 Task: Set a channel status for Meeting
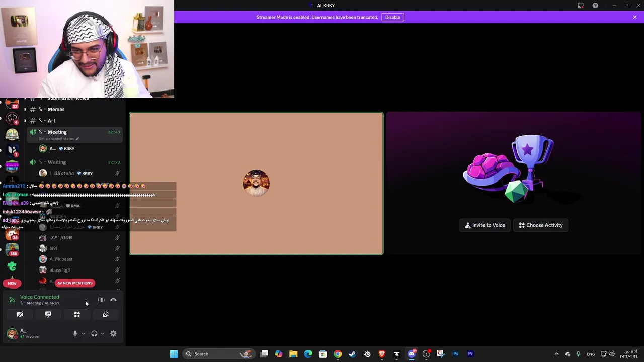pos(58,139)
